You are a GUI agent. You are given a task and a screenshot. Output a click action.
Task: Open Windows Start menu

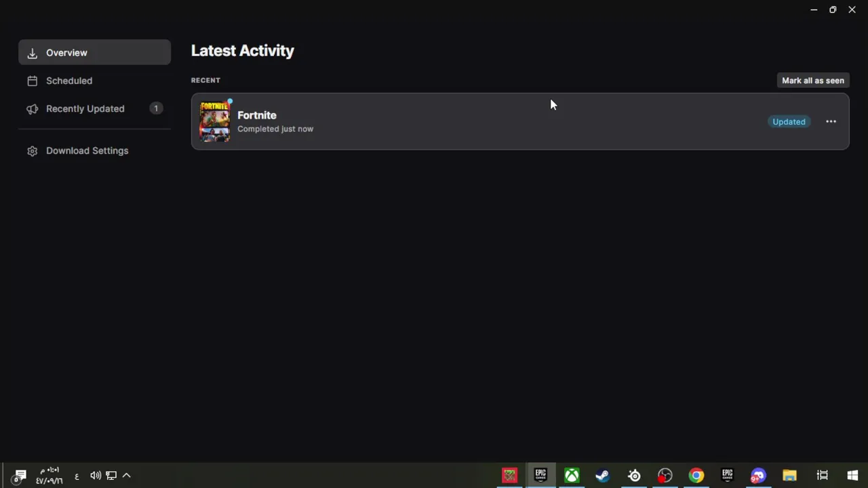(852, 475)
